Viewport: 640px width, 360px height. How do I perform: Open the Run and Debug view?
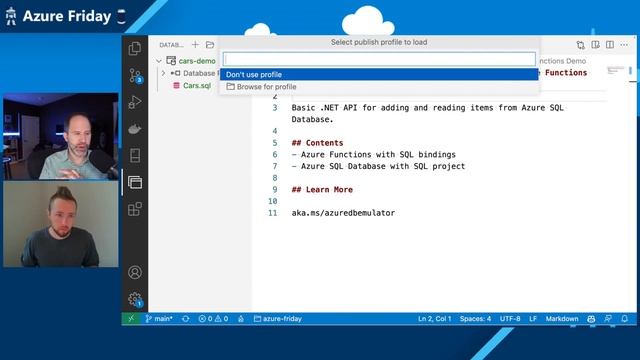click(135, 102)
